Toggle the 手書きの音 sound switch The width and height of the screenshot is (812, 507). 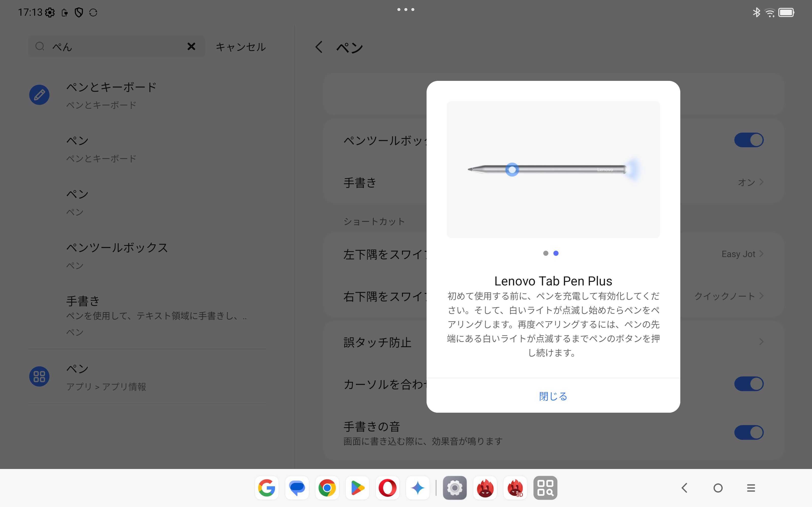click(749, 432)
